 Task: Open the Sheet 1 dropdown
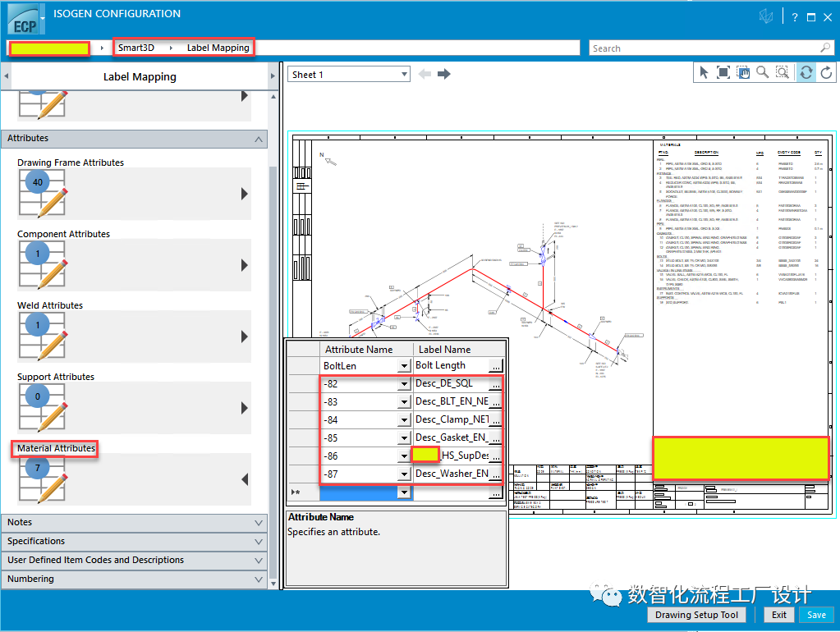pos(404,75)
